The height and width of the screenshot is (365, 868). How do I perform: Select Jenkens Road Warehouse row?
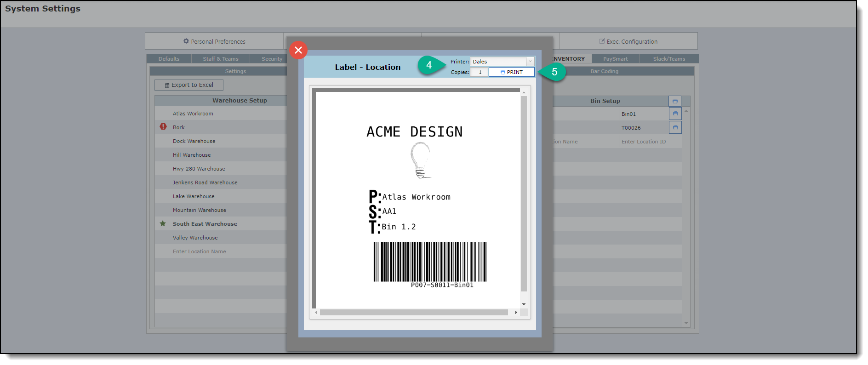pyautogui.click(x=221, y=182)
